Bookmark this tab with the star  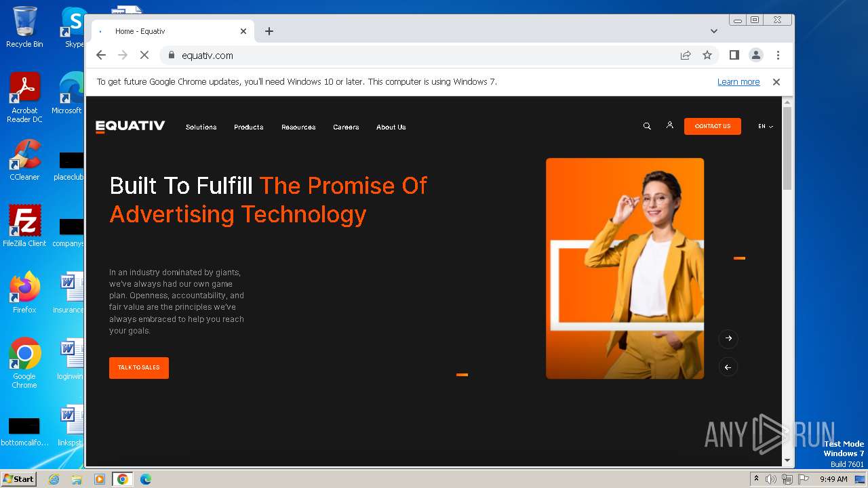pos(707,55)
